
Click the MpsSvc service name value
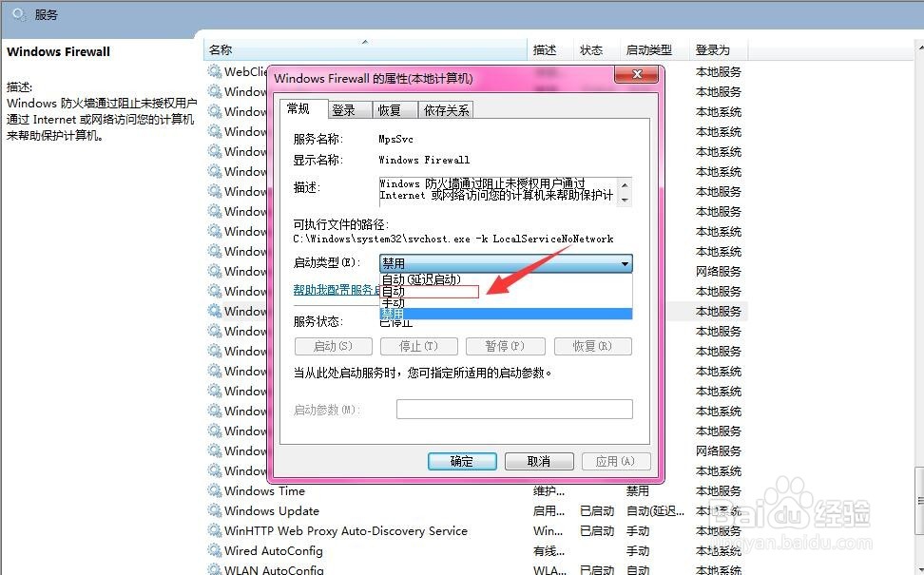coord(395,139)
